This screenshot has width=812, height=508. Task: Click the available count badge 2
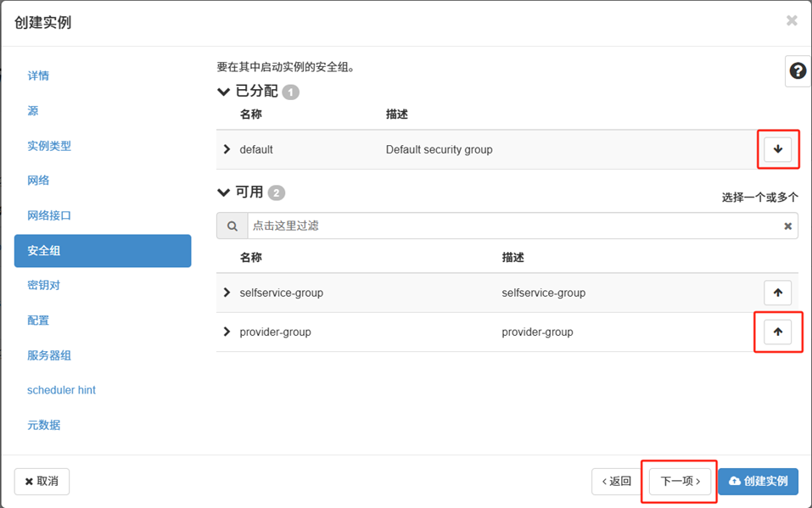point(277,193)
